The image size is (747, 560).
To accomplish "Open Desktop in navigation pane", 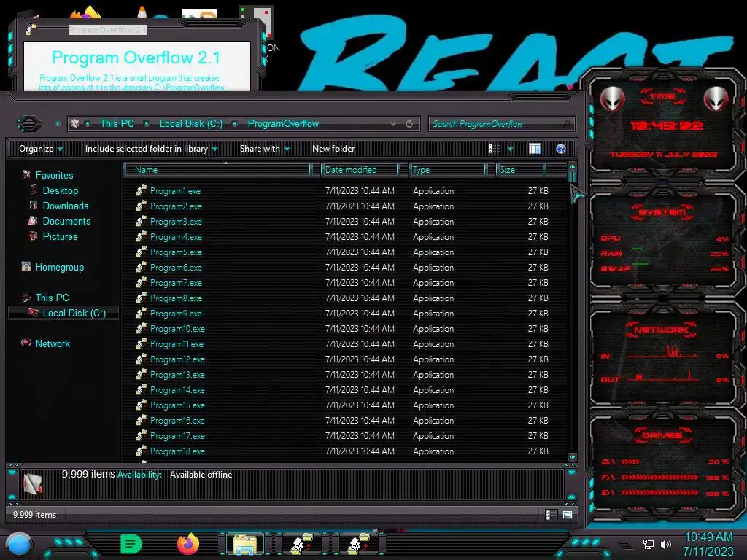I will point(61,190).
